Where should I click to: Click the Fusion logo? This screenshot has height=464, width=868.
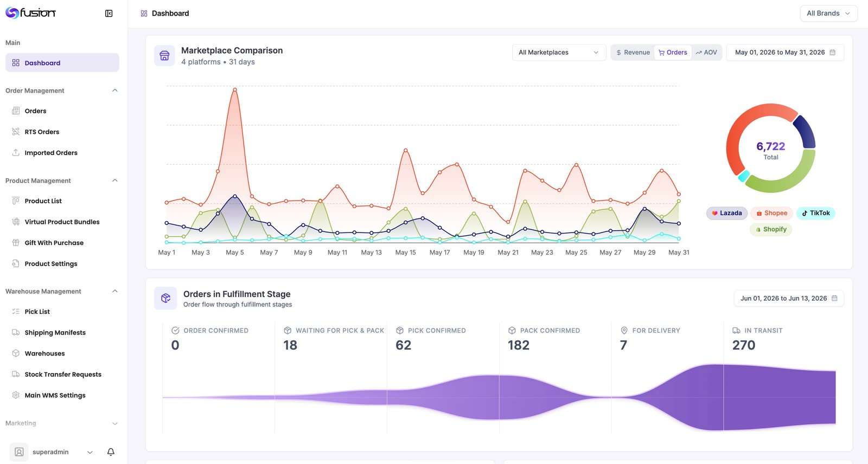tap(30, 13)
